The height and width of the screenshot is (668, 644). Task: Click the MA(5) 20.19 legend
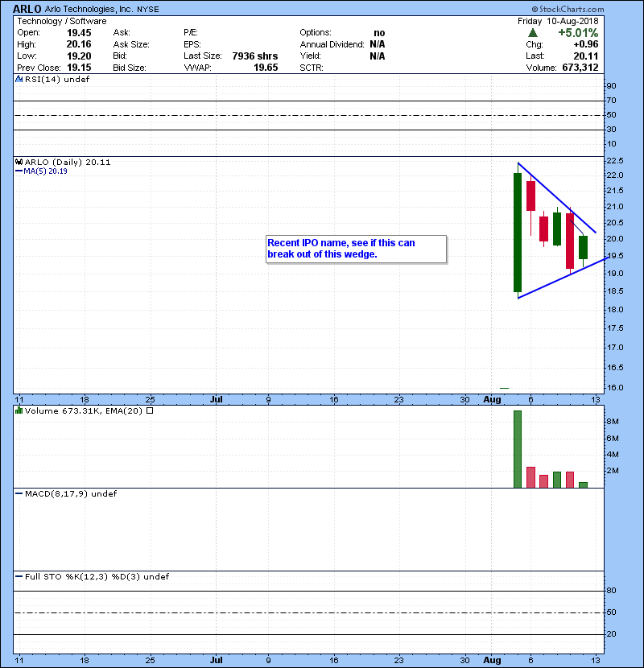(45, 171)
